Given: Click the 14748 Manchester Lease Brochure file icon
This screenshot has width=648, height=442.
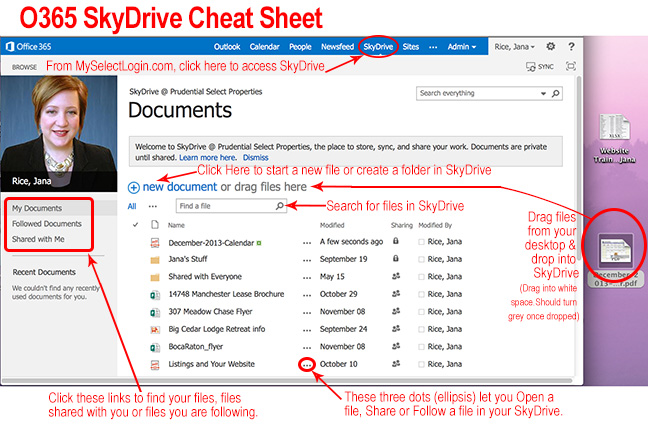Looking at the screenshot, I should 155,295.
